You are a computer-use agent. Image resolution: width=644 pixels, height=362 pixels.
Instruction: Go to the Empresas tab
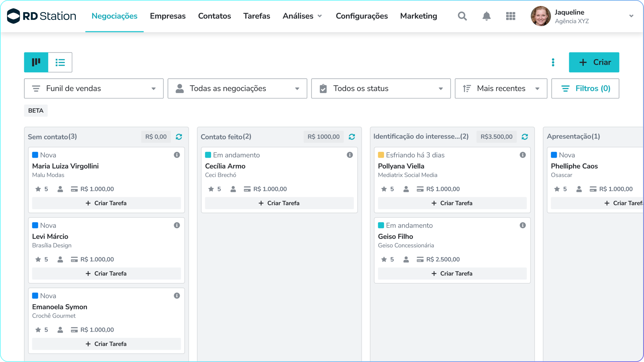[168, 16]
